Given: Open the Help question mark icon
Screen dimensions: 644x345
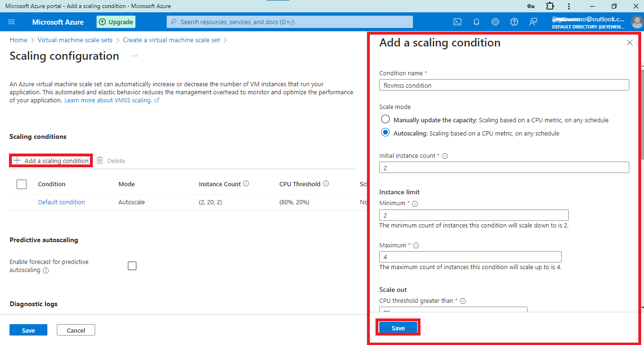Looking at the screenshot, I should click(x=514, y=22).
